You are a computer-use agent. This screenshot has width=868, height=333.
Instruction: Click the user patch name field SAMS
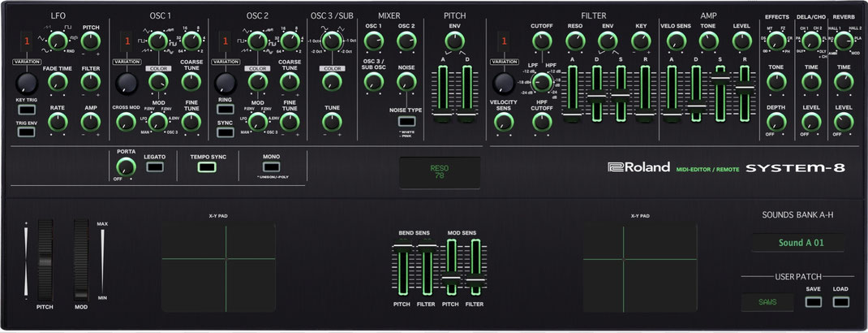coord(767,302)
